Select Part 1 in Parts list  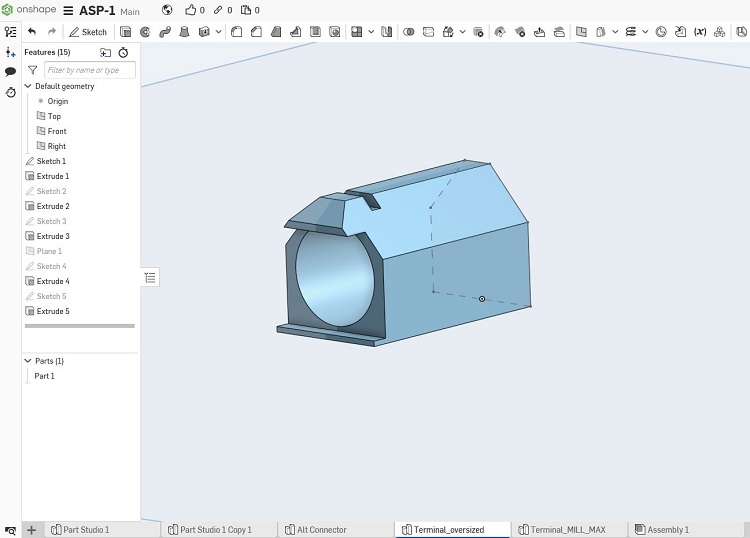(44, 376)
